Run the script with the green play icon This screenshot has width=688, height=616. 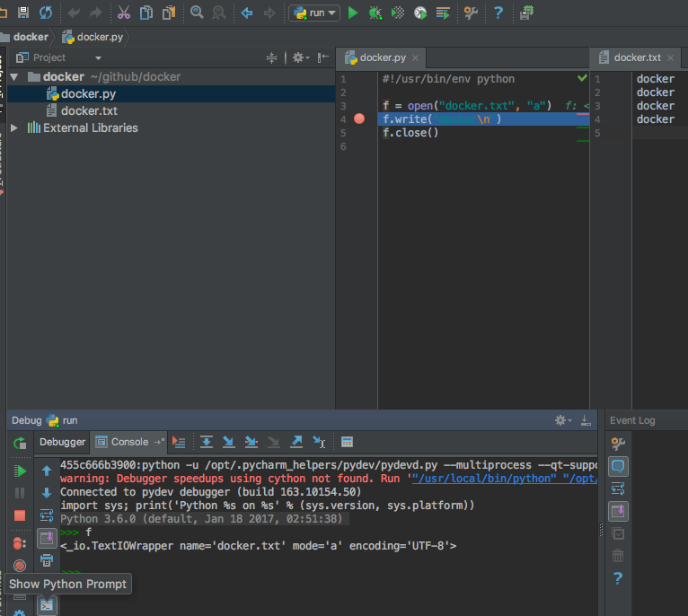point(353,13)
